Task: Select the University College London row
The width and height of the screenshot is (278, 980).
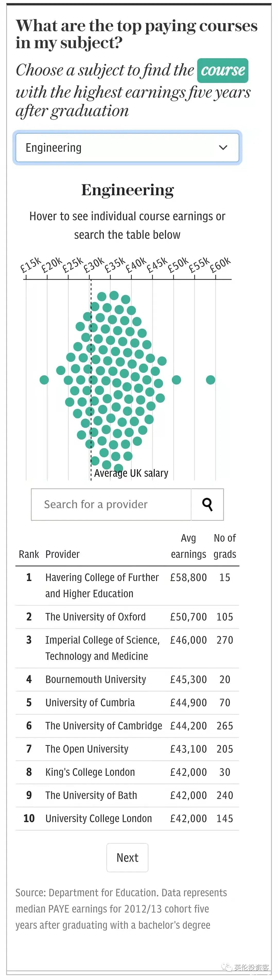Action: [99, 818]
